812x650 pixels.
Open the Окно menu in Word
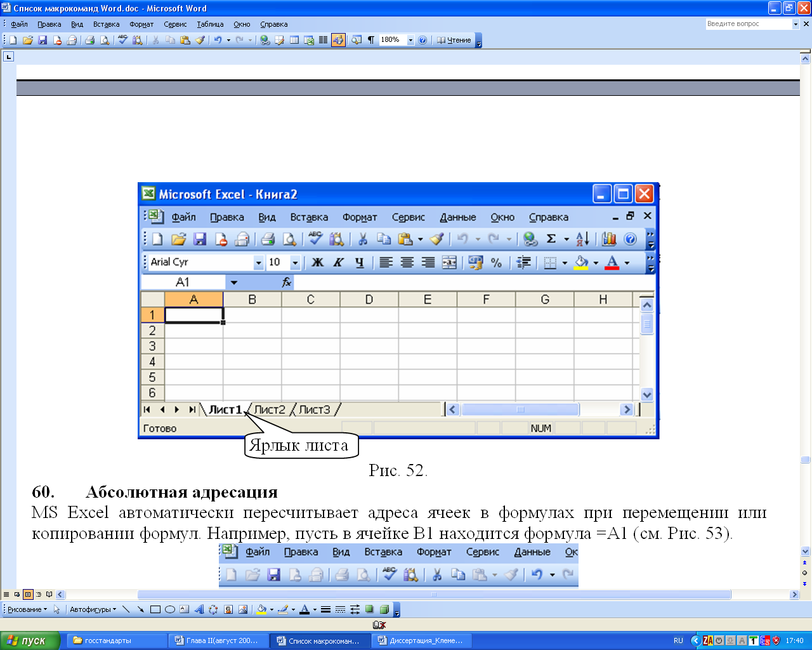[x=242, y=24]
